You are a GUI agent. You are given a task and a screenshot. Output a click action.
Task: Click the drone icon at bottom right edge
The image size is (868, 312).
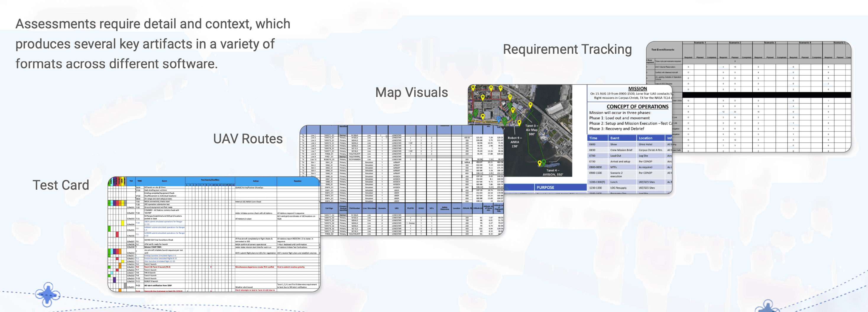tap(767, 306)
